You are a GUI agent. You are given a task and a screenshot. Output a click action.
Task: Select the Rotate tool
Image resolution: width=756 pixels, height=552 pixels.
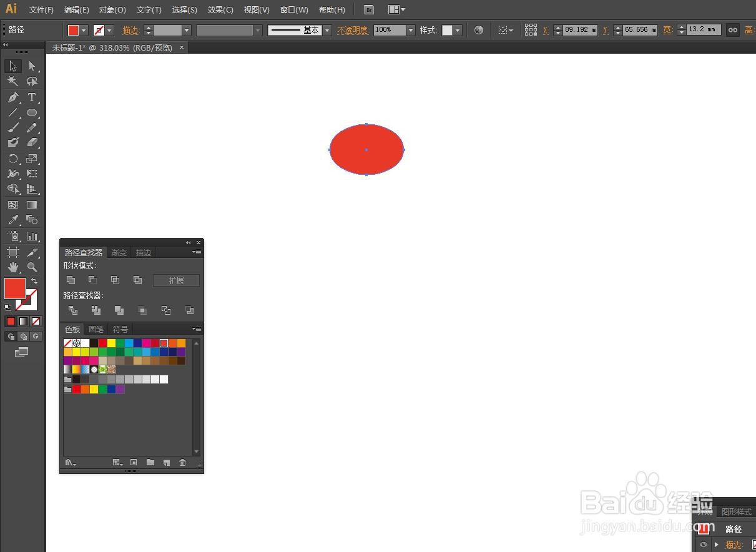click(x=13, y=159)
